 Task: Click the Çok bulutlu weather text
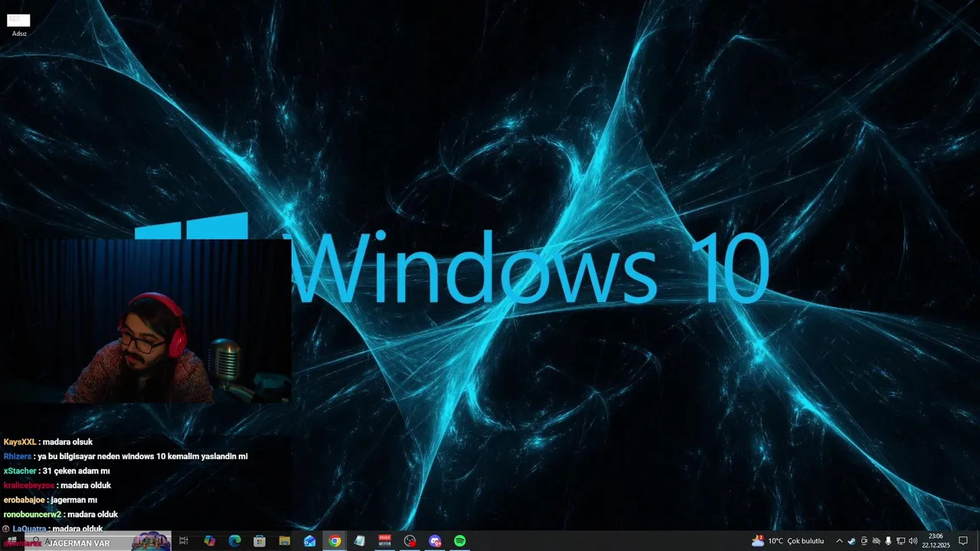point(806,541)
